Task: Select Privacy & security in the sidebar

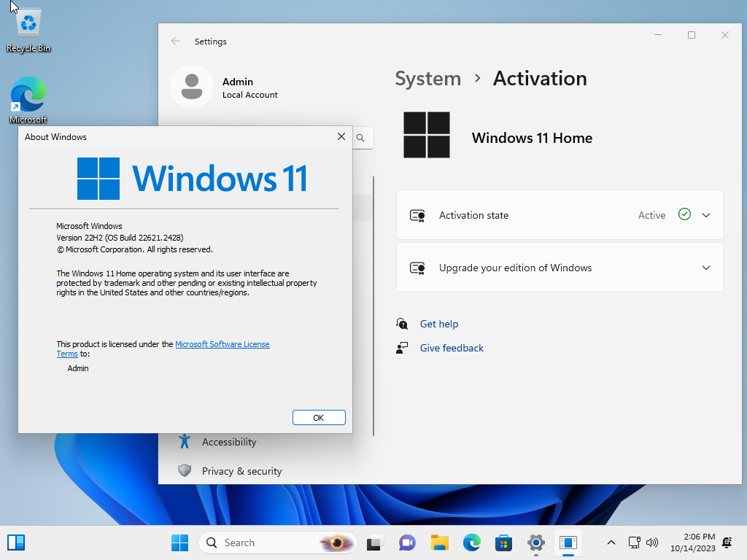Action: click(x=241, y=471)
